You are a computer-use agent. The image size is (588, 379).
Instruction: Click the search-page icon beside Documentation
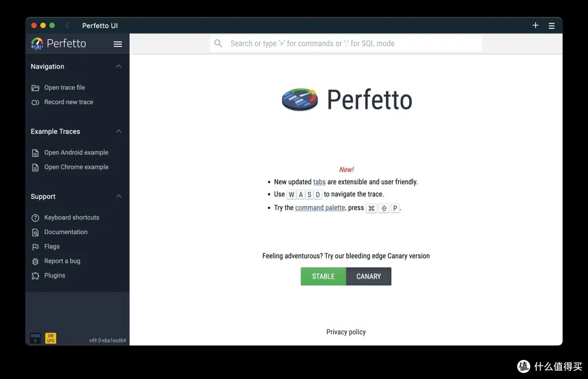click(35, 233)
